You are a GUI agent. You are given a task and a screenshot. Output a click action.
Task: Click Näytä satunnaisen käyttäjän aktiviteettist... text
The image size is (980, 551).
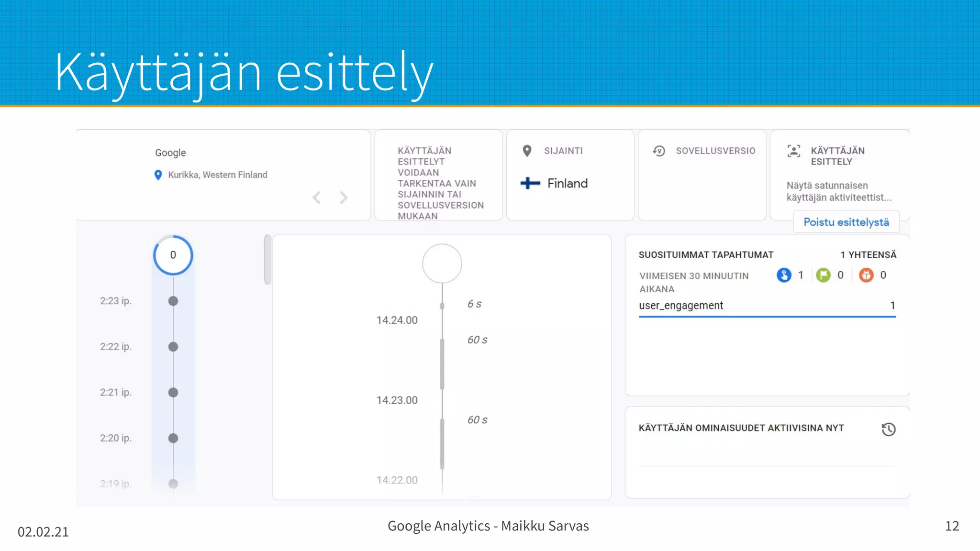(839, 191)
